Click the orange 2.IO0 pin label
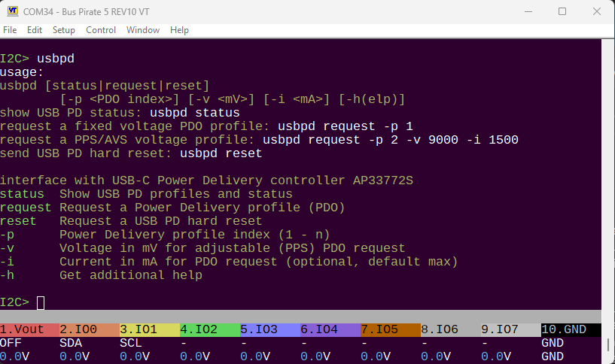Viewport: 615px width, 364px height. click(89, 329)
